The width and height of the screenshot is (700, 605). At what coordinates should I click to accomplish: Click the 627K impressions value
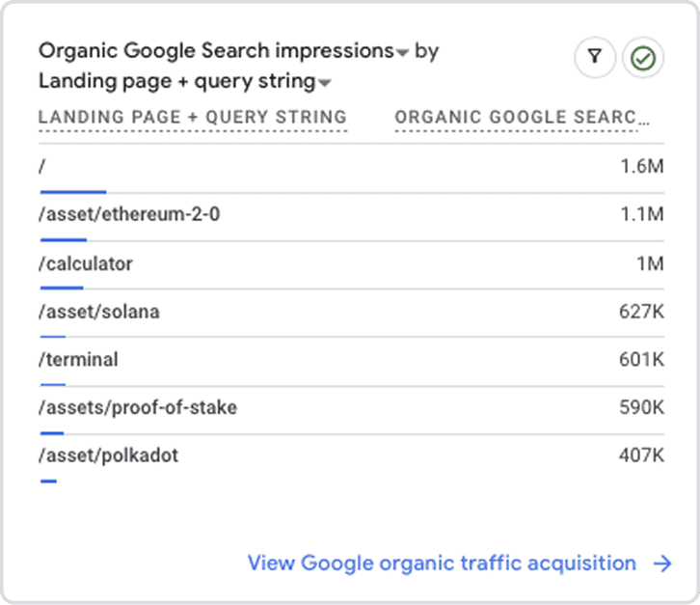pos(641,312)
